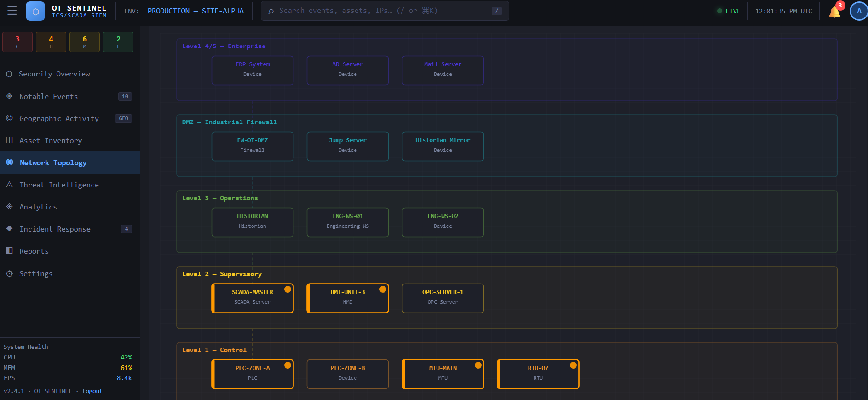Click the Settings gear icon

point(9,273)
